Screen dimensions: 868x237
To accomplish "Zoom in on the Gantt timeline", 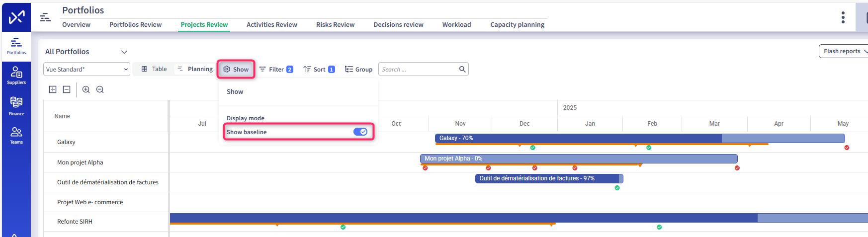I will coord(86,89).
